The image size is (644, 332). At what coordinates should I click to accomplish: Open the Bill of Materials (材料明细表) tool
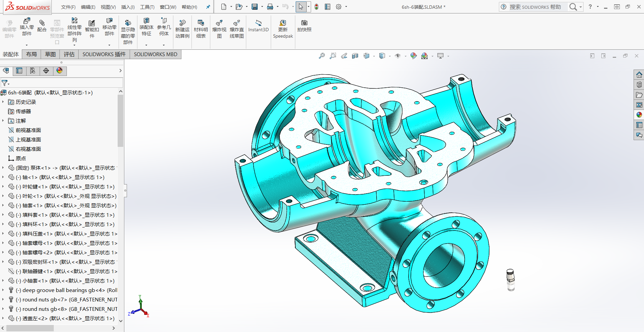point(201,29)
